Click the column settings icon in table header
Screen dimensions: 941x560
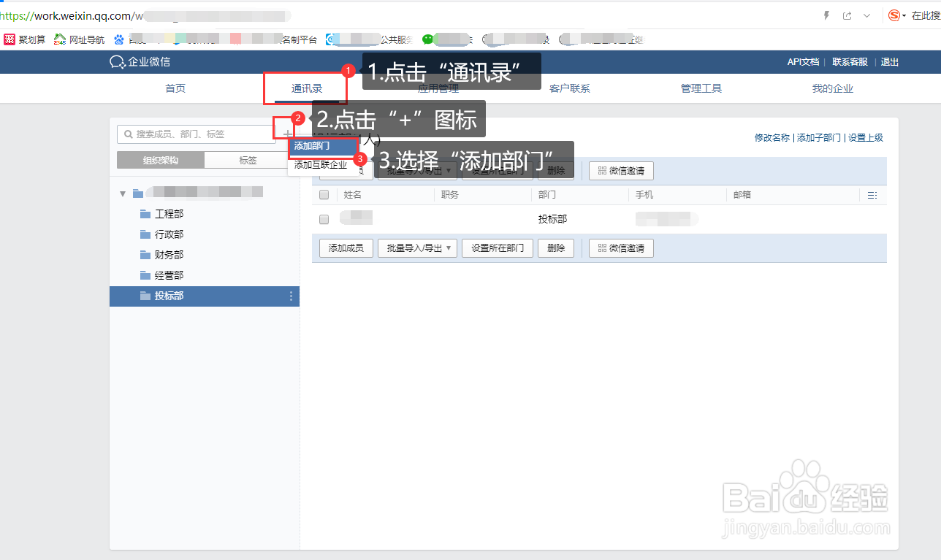click(871, 195)
